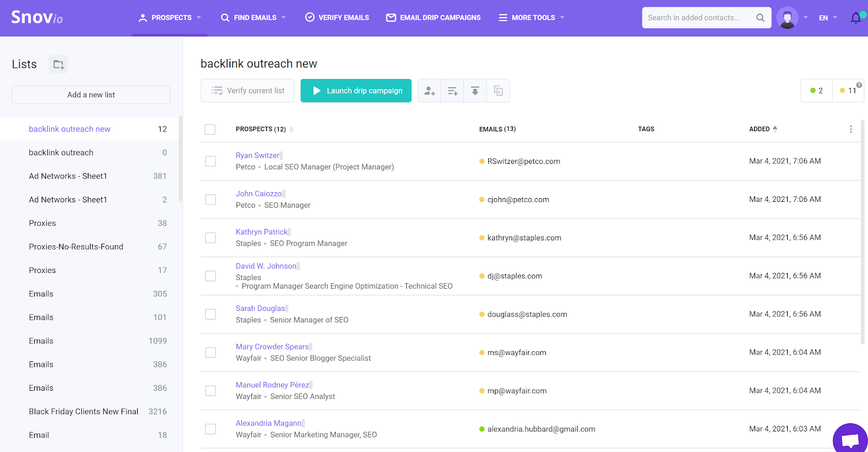Check the Alexandria Magann row
Image resolution: width=868 pixels, height=452 pixels.
[x=210, y=429]
